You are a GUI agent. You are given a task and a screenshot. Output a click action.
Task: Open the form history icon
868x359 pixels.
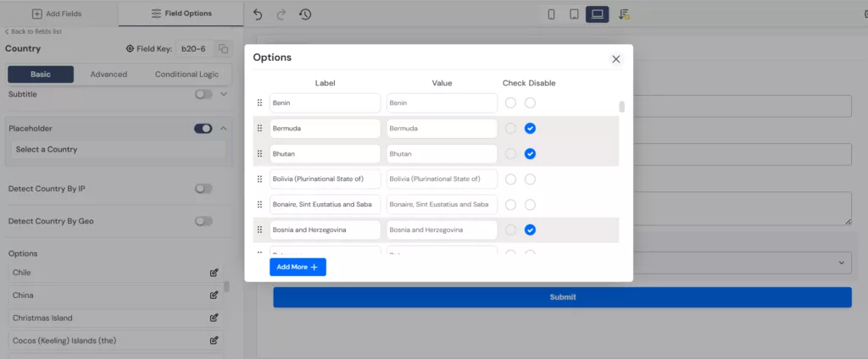pos(305,14)
